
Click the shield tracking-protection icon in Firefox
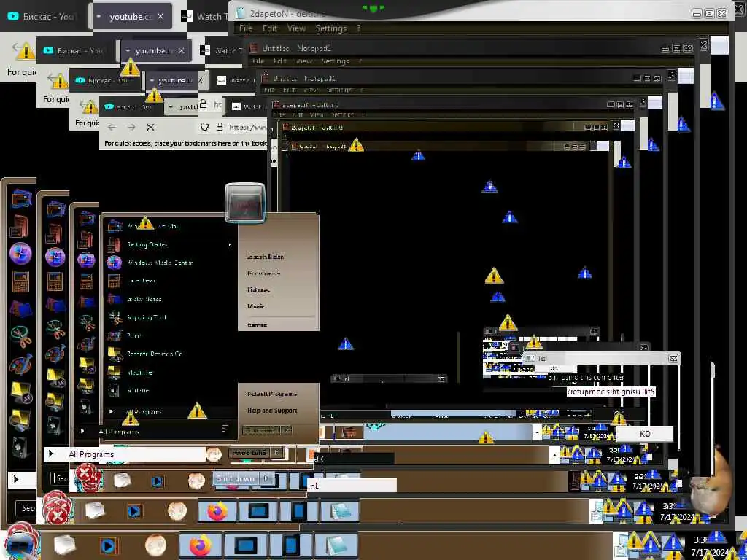tap(205, 127)
